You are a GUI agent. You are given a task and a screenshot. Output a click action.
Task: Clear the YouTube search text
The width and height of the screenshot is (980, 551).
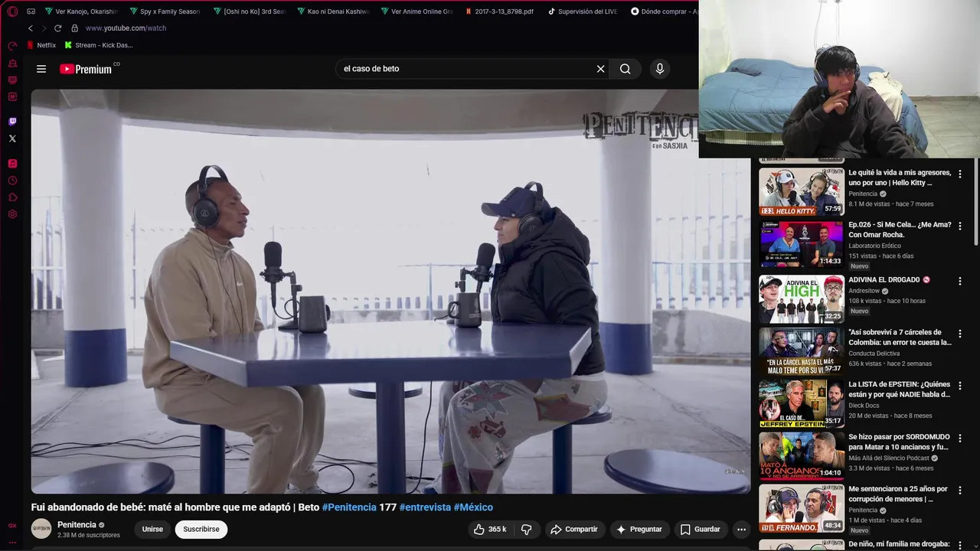[x=601, y=69]
